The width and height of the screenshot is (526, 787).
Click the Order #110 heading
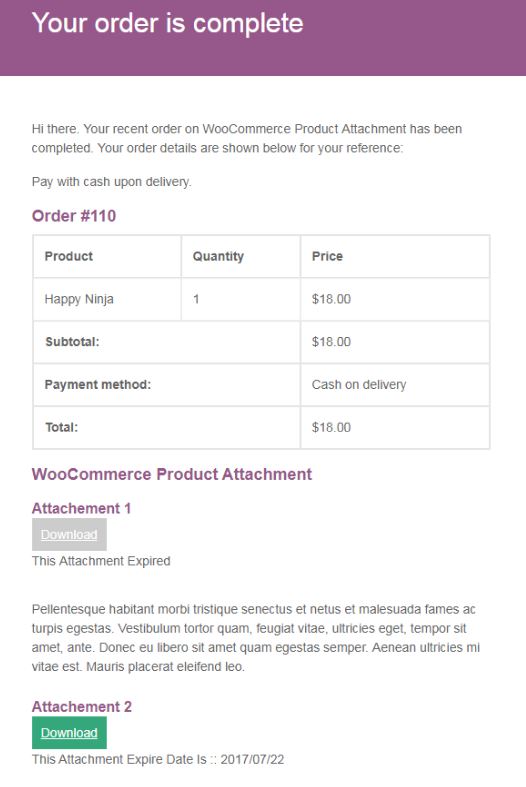click(x=74, y=216)
